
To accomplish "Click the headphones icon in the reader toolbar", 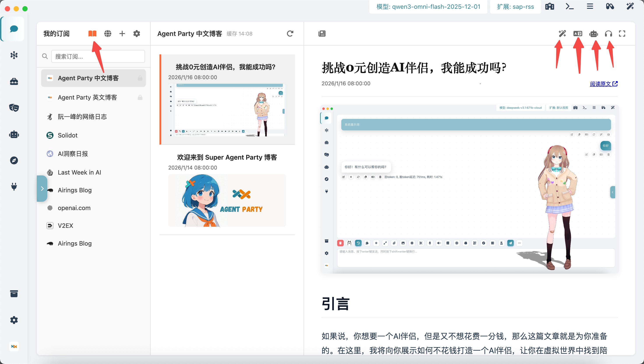I will click(609, 34).
